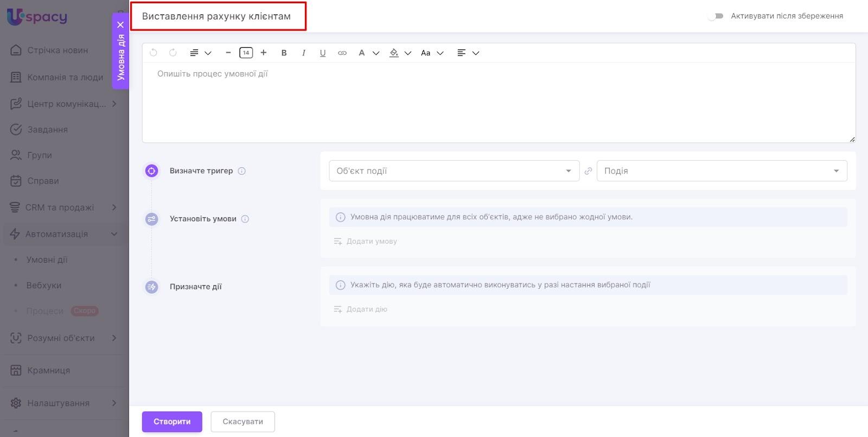Increase font size with plus icon
The image size is (868, 437).
tap(264, 53)
